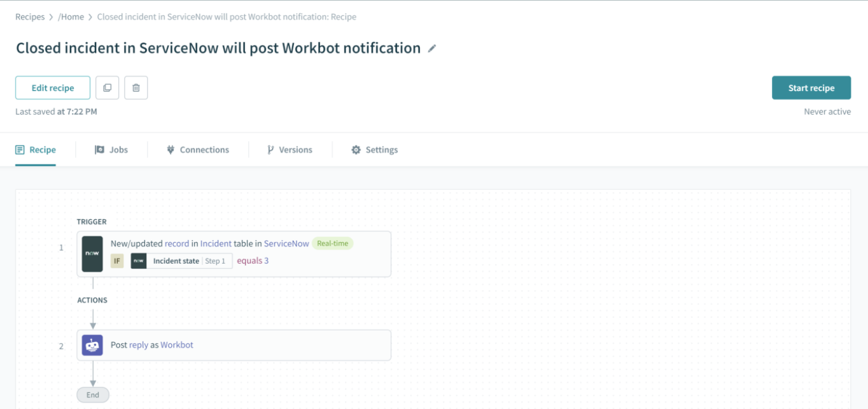
Task: Go to the Recipes breadcrumb link
Action: pyautogui.click(x=29, y=17)
